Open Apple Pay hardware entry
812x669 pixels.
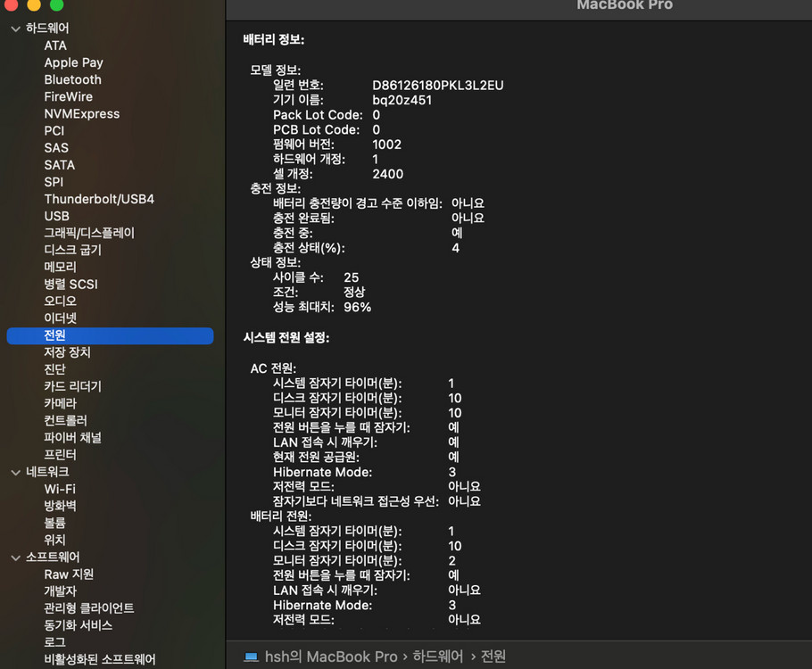[x=73, y=62]
